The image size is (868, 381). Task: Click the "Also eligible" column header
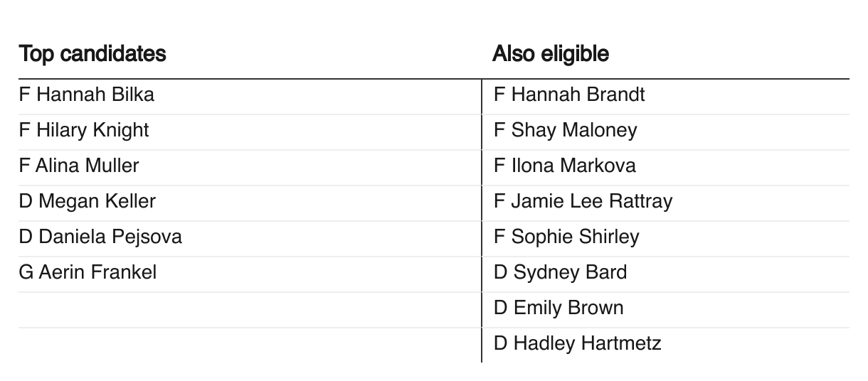coord(551,54)
